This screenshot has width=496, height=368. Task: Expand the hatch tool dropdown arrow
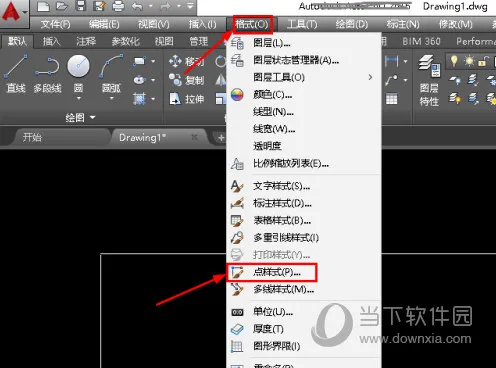[153, 99]
